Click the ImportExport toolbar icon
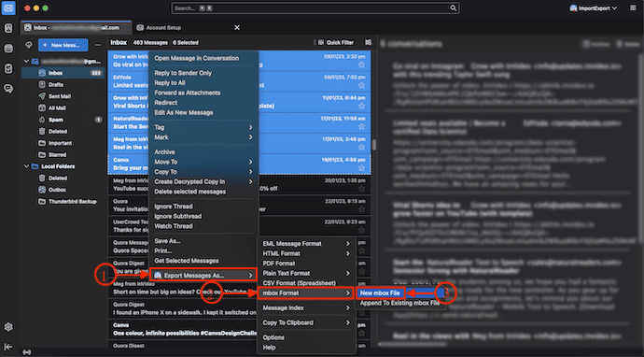Image resolution: width=644 pixels, height=357 pixels. (x=573, y=7)
